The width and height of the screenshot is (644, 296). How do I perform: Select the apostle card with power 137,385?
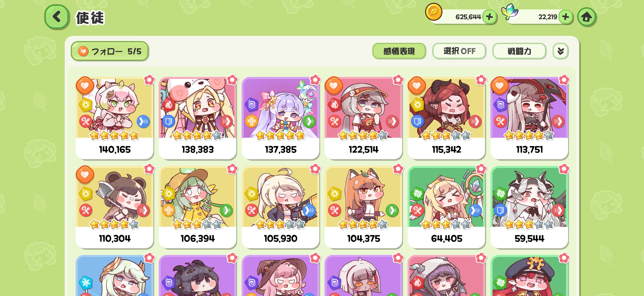[x=280, y=118]
